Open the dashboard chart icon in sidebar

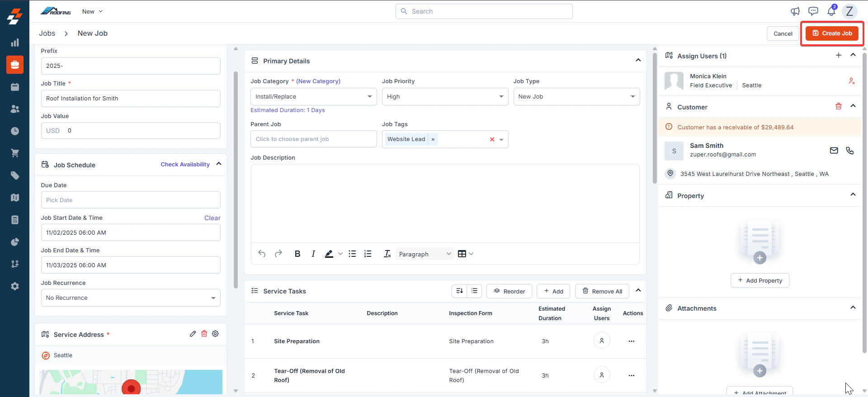15,43
